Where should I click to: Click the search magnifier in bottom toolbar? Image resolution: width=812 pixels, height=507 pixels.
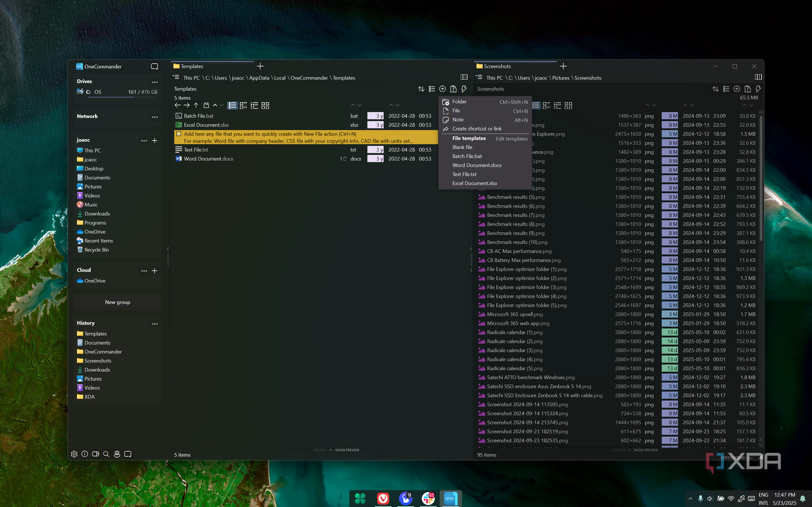pos(106,454)
